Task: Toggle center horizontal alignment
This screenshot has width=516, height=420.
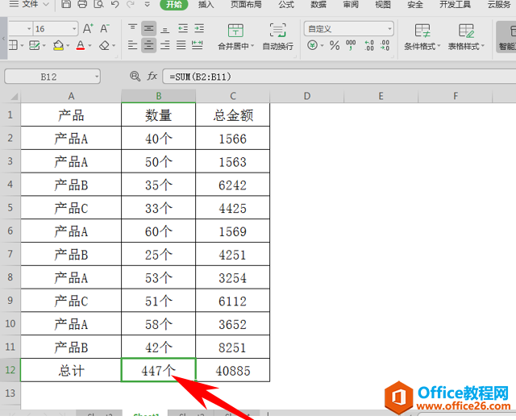Action: point(148,45)
